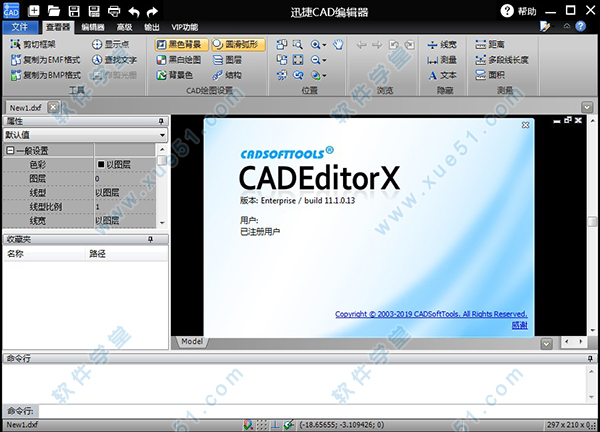Click the fit to window icon
Viewport: 600px width, 432px height.
click(x=298, y=60)
